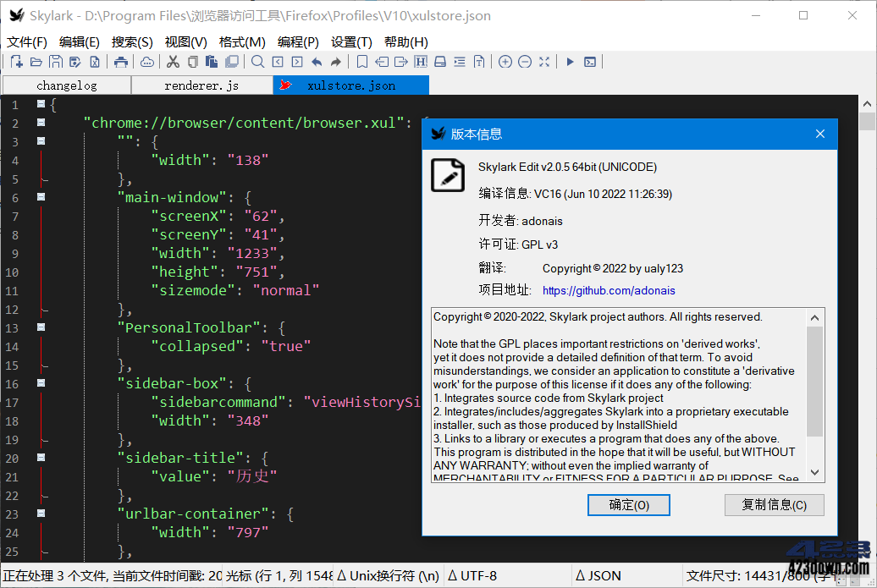The height and width of the screenshot is (588, 877).
Task: Open a file using the Open folder icon
Action: 36,62
